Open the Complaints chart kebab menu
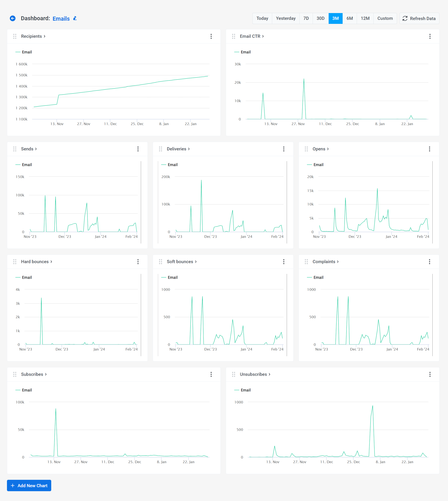The image size is (448, 501). [429, 262]
